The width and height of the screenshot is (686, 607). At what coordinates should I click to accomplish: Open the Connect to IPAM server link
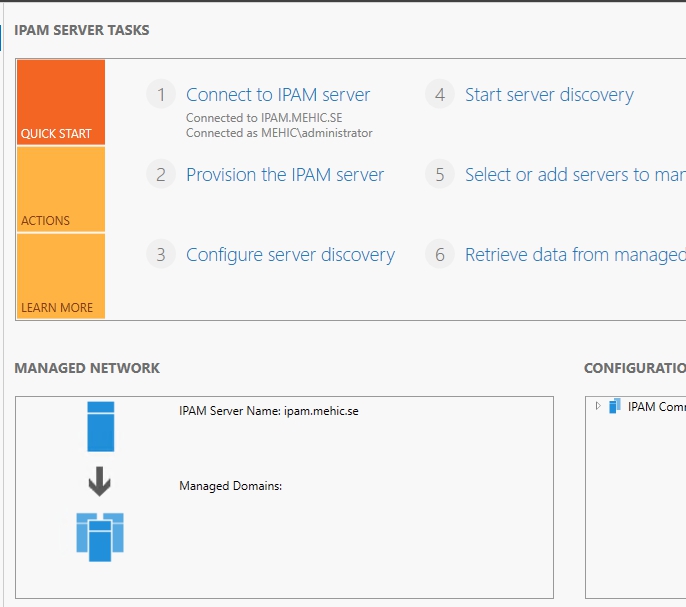[278, 95]
